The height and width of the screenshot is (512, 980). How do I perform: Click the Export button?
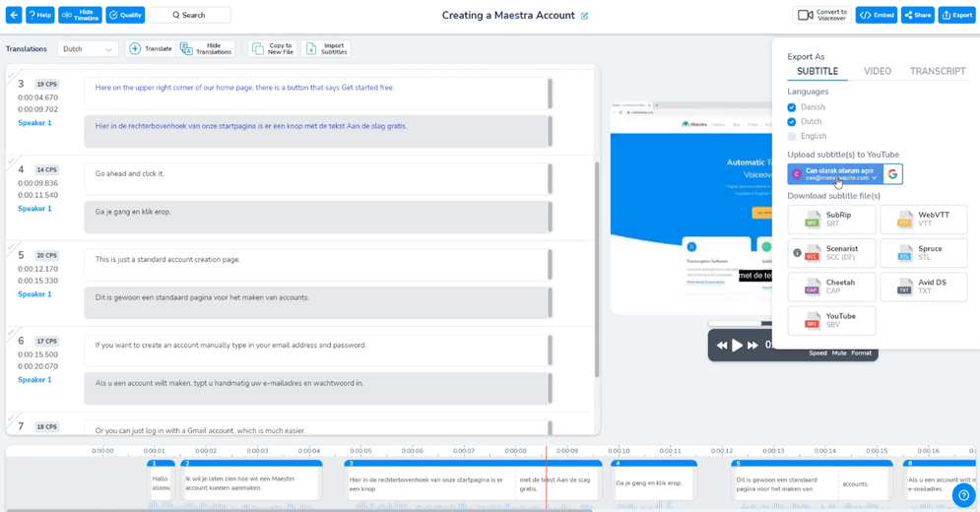pos(957,15)
